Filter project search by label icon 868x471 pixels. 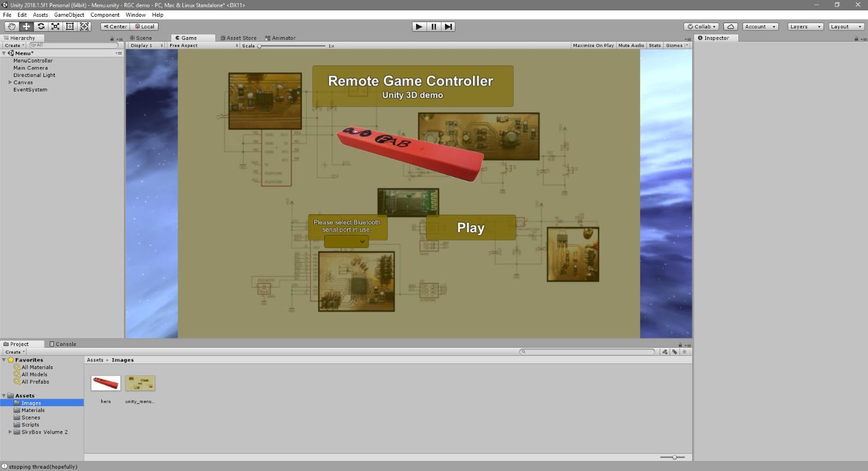click(675, 352)
